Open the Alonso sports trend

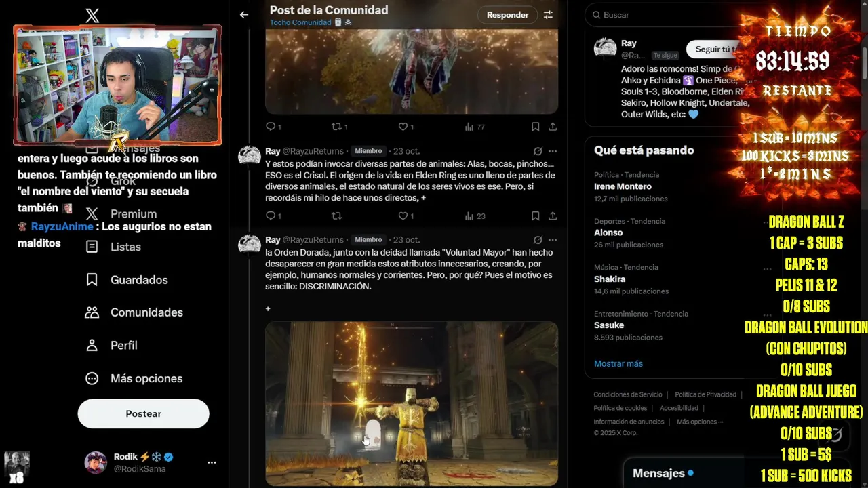coord(608,232)
